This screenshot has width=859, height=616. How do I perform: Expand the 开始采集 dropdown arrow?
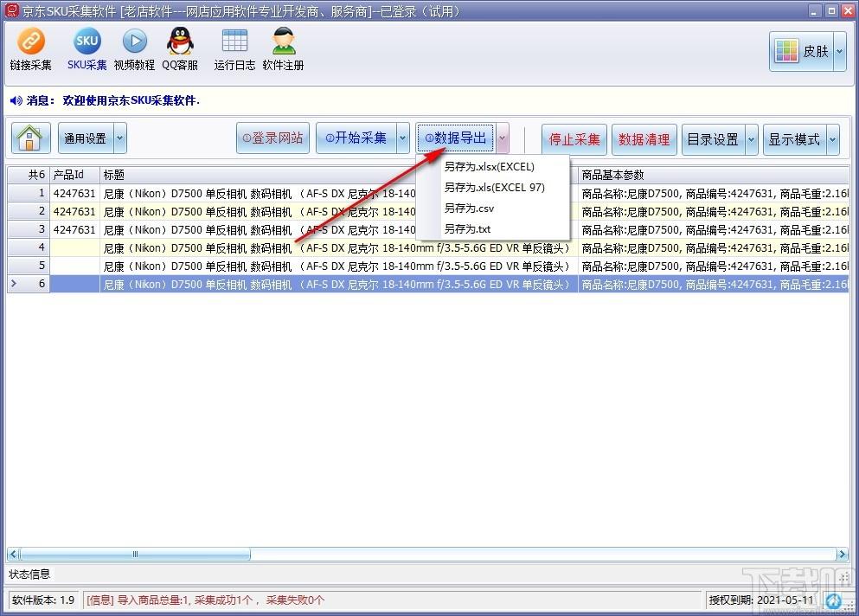point(402,138)
